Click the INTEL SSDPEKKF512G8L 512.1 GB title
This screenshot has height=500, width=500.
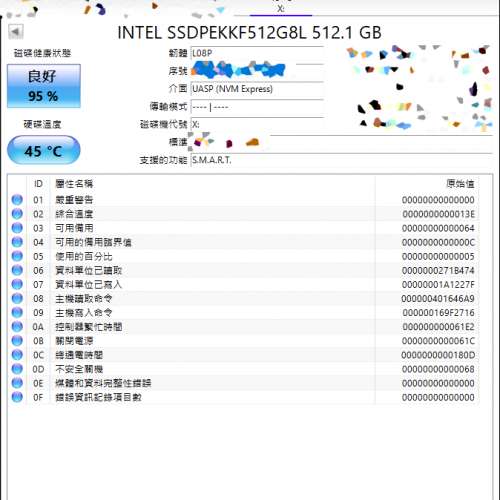pos(249,32)
